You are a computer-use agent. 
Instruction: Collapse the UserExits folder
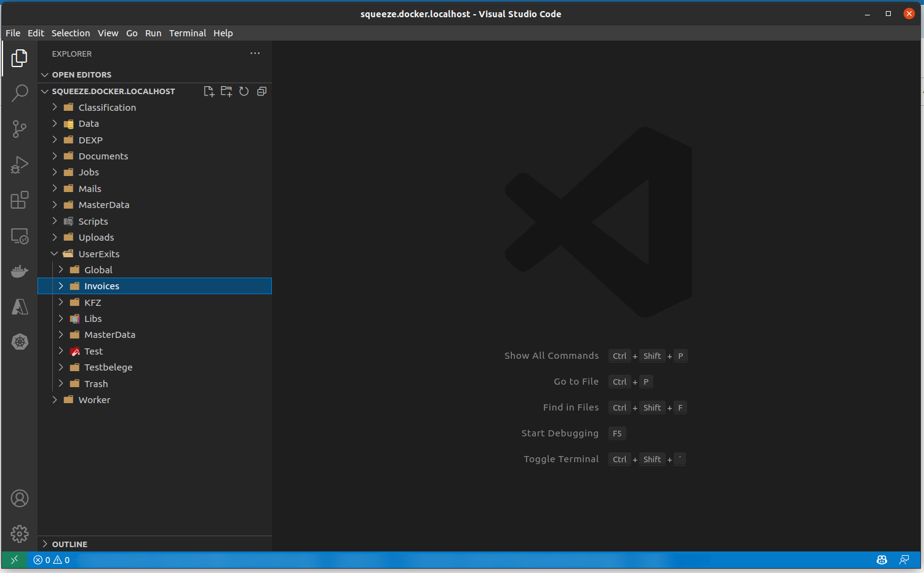click(155, 254)
